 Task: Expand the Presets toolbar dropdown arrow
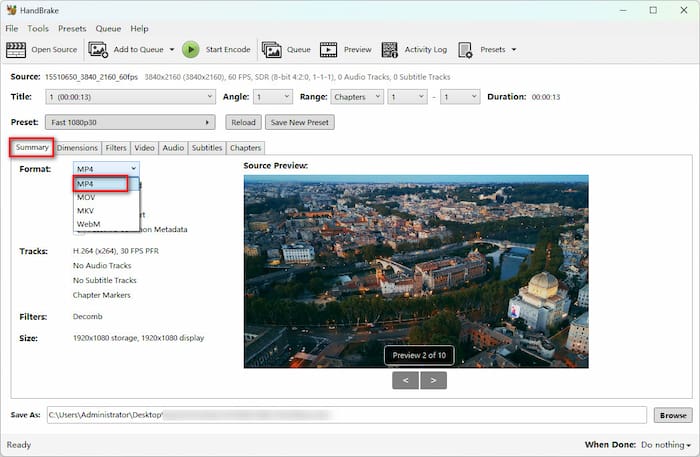[514, 50]
